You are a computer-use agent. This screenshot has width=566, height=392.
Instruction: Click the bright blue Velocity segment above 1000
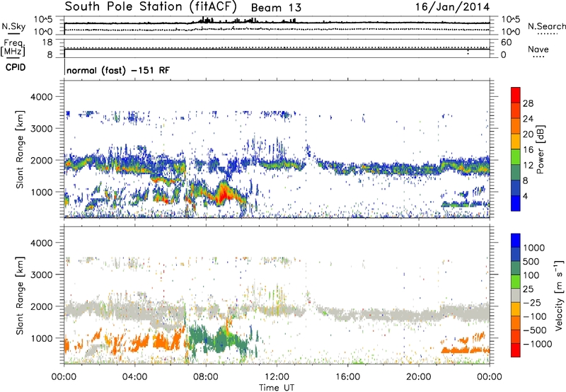[x=516, y=241]
